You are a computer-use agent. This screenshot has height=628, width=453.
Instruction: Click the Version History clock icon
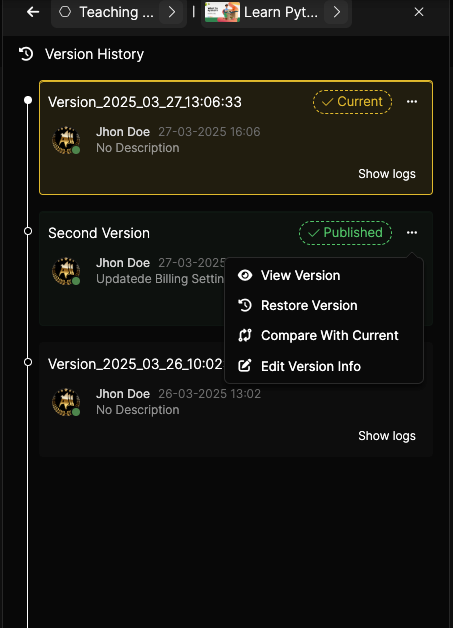click(x=26, y=54)
